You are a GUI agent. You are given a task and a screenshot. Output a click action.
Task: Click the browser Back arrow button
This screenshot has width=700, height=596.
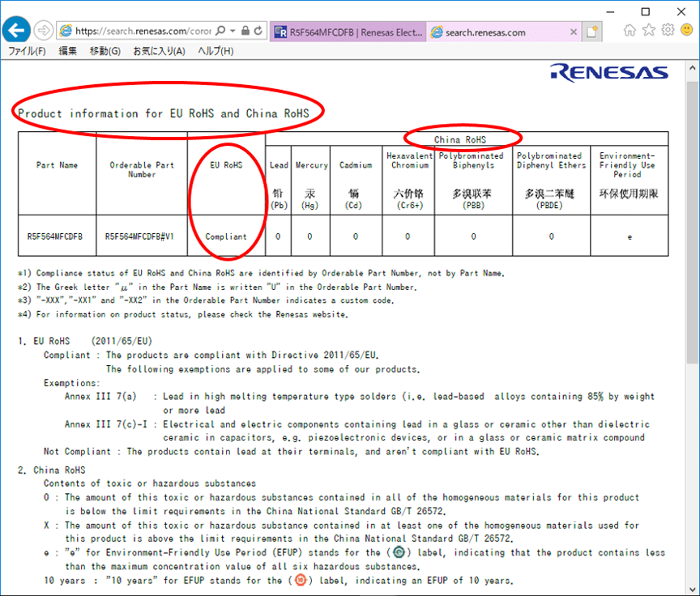[x=17, y=31]
